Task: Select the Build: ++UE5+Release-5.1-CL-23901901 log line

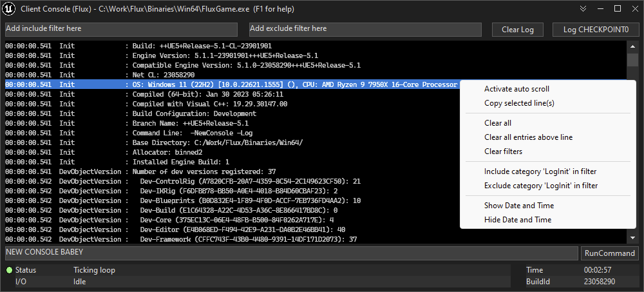Action: [316, 46]
